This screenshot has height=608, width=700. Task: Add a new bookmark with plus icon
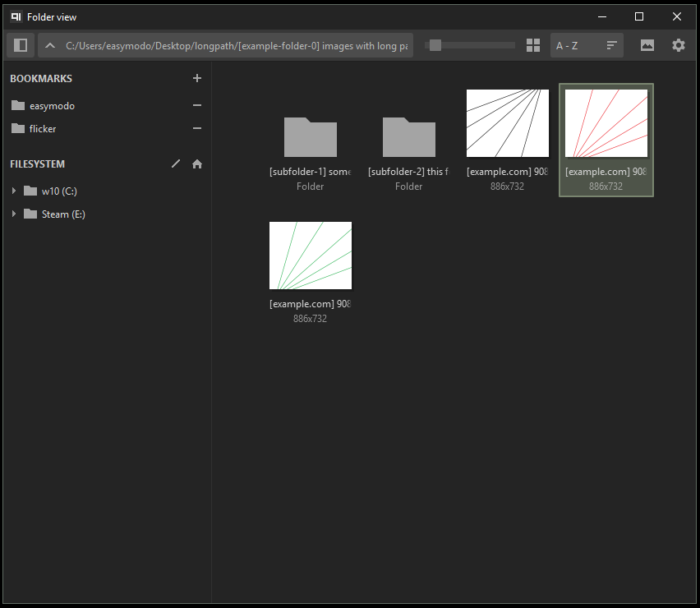(197, 78)
